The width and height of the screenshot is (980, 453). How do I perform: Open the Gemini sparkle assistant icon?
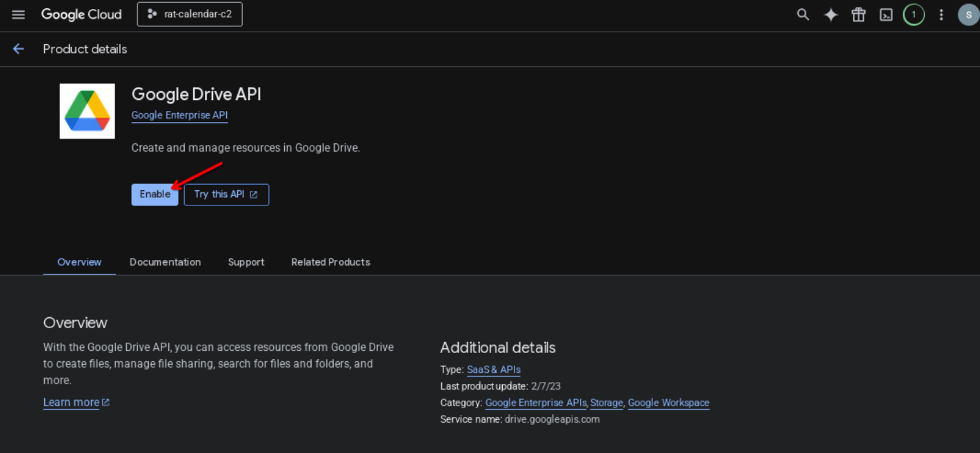831,14
